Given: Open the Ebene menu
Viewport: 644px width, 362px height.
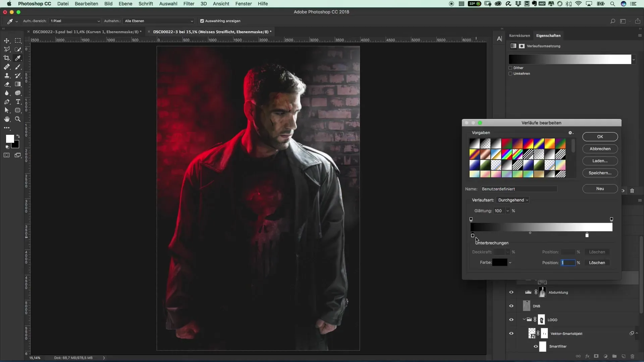Looking at the screenshot, I should [x=125, y=4].
